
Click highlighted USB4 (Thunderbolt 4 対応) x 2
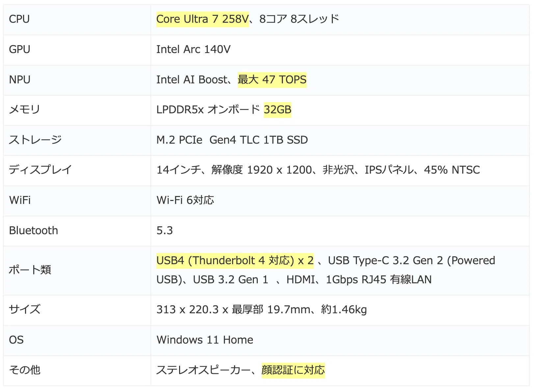click(235, 261)
